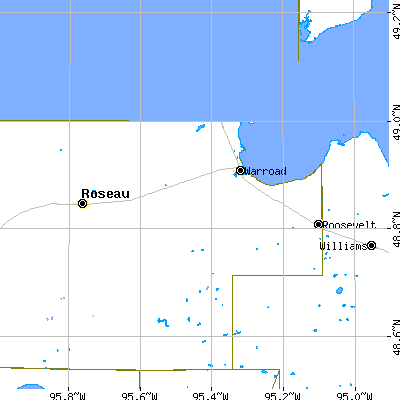
Task: Click the Warroad city marker
Action: [240, 170]
